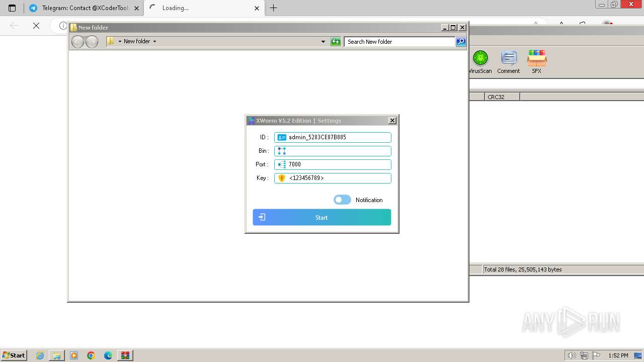This screenshot has width=644, height=362.
Task: Click the VirusScan icon in WinRAR
Action: click(480, 62)
